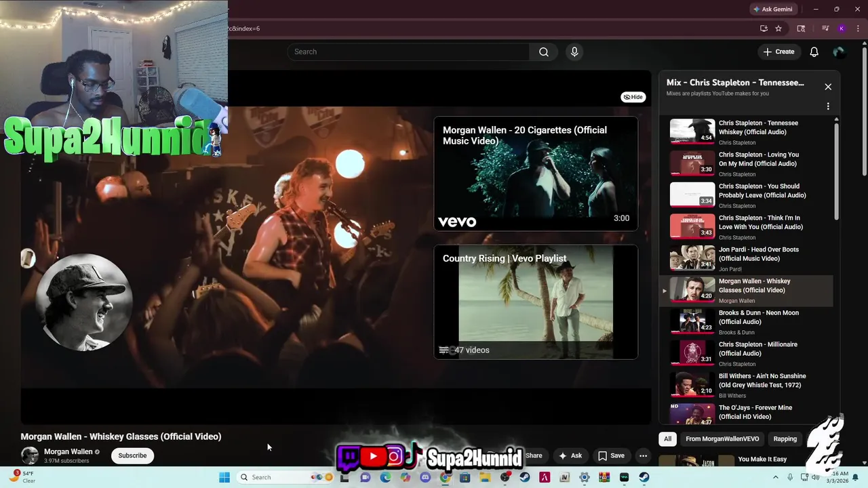Click the Windows taskbar search box
This screenshot has height=488, width=868.
tap(286, 477)
